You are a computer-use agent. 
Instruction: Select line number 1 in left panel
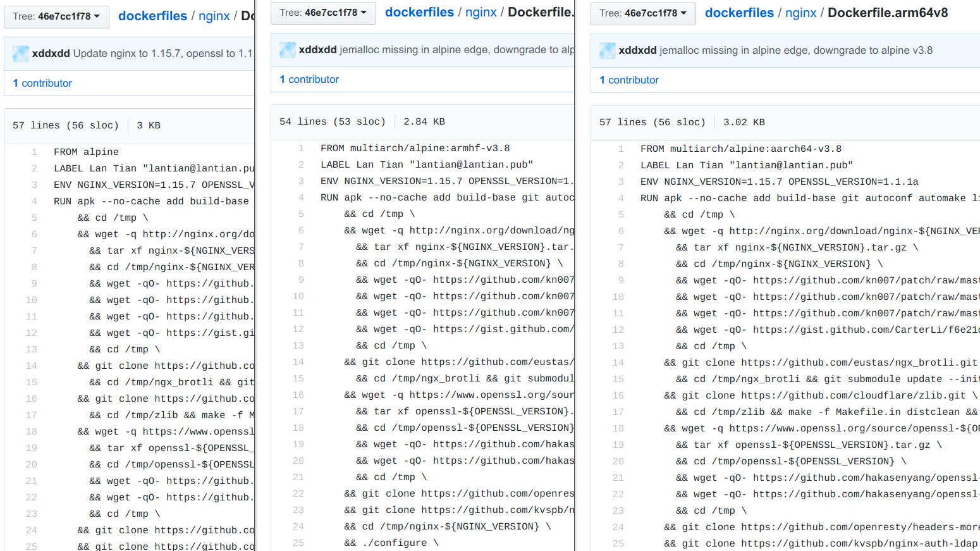(34, 152)
